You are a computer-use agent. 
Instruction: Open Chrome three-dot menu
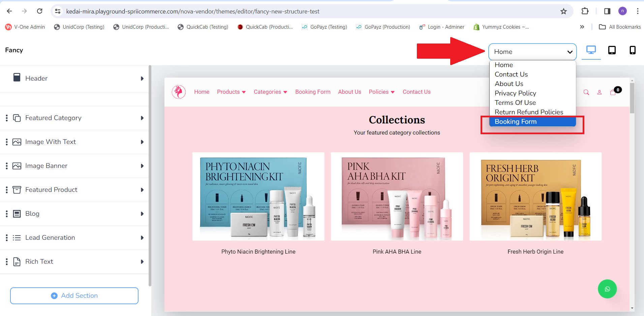point(638,11)
